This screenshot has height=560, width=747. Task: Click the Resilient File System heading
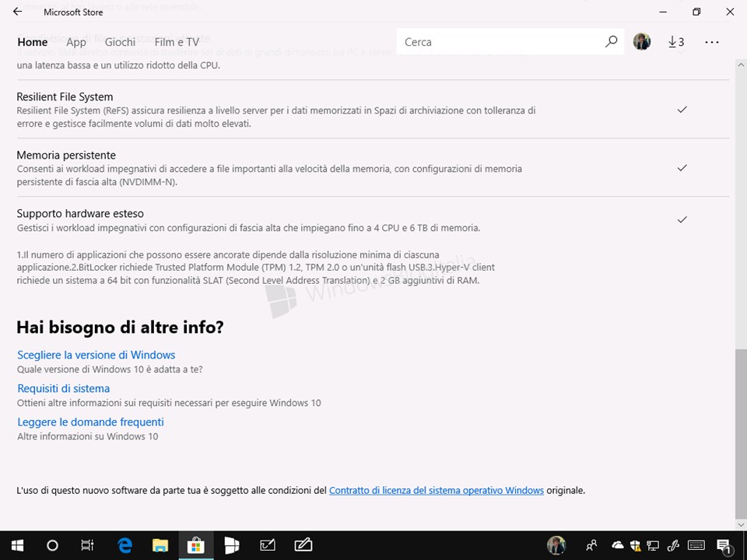pyautogui.click(x=65, y=96)
